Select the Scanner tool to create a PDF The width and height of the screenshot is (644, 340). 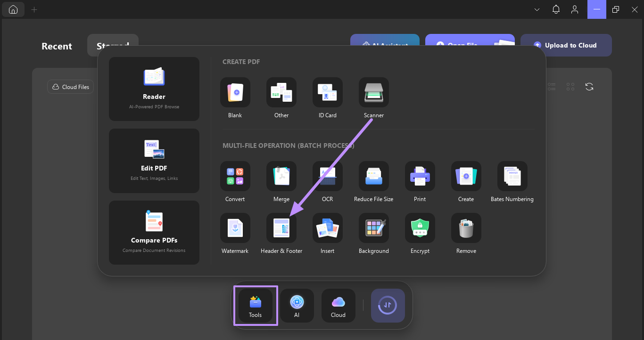pos(373,92)
